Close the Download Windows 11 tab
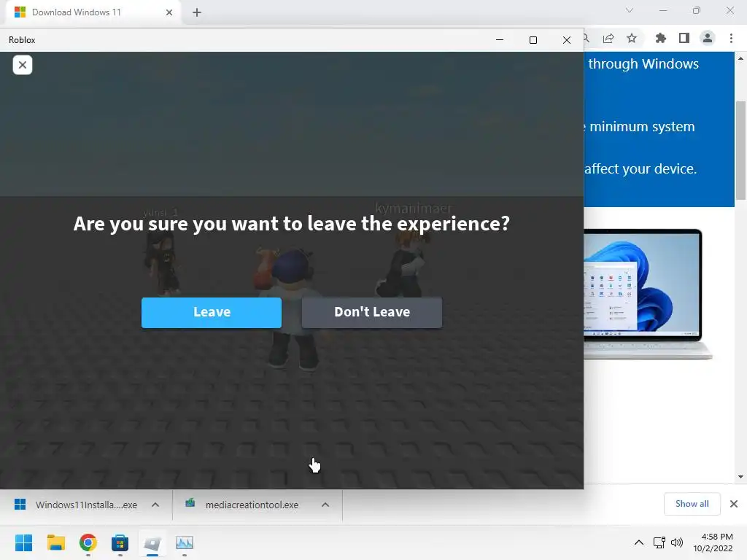The image size is (747, 560). (169, 12)
